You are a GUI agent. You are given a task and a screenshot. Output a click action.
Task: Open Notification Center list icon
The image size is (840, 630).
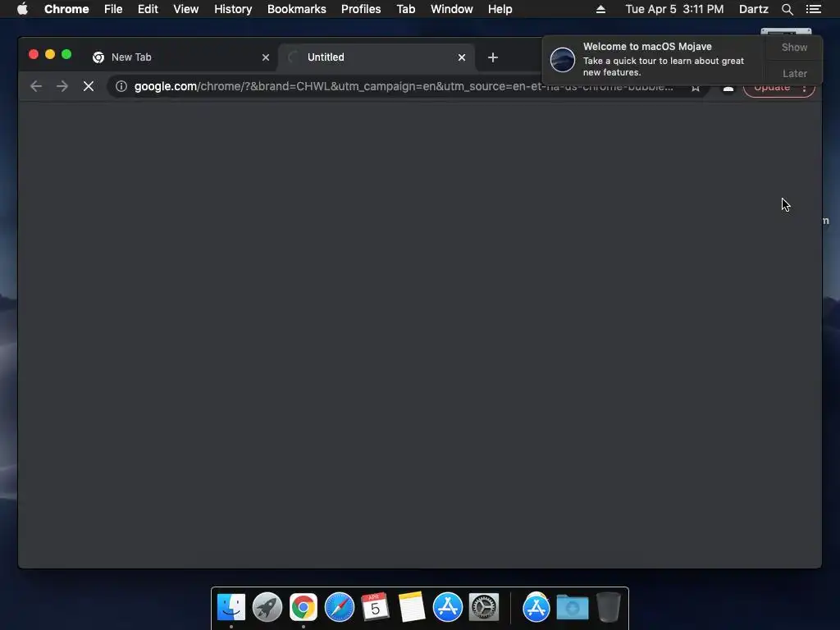pos(813,9)
